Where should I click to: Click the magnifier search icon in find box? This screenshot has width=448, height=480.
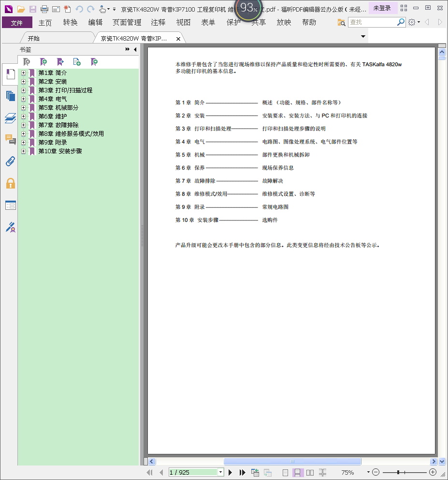click(401, 22)
